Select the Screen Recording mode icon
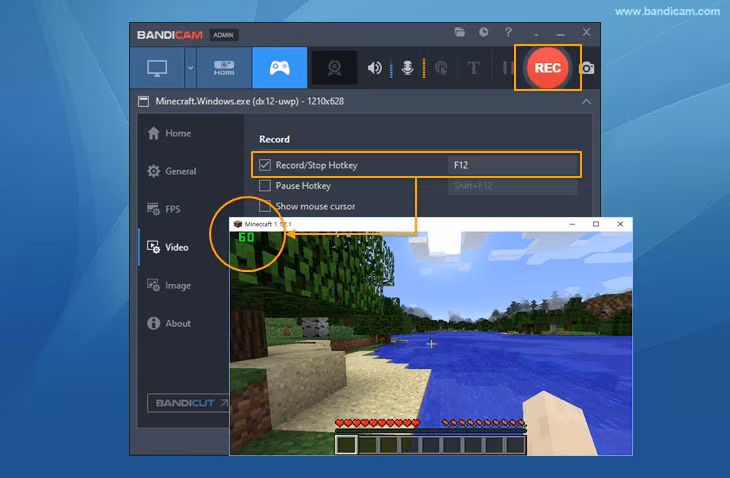The height and width of the screenshot is (478, 730). [157, 68]
